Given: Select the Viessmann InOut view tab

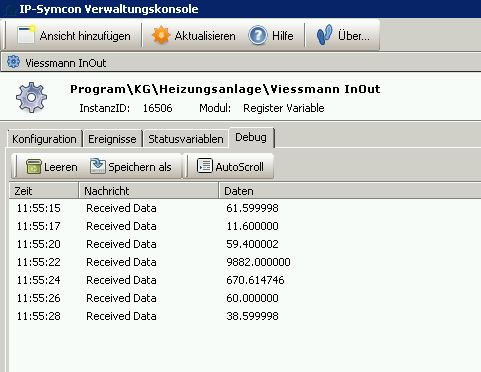Looking at the screenshot, I should (66, 63).
